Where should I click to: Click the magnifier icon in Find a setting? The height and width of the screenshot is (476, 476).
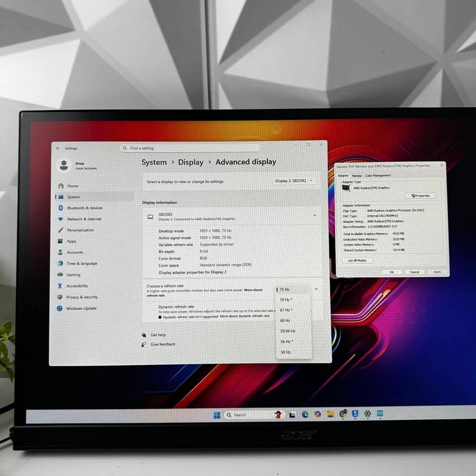pos(124,148)
